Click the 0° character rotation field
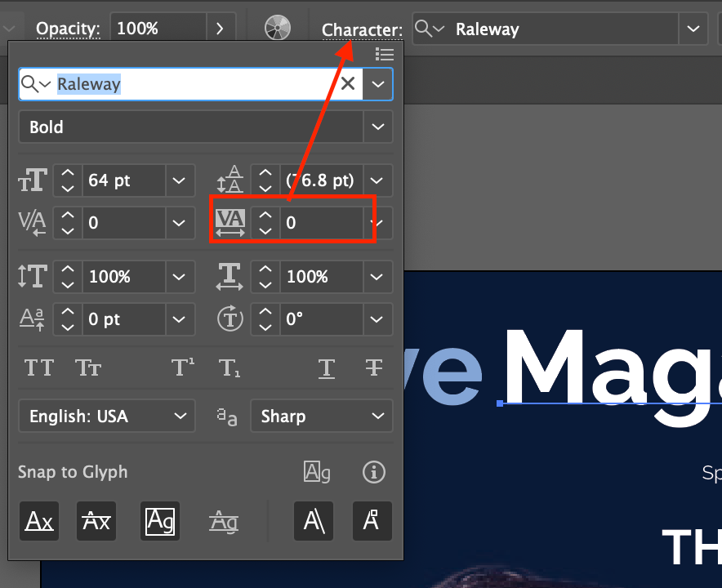 321,319
